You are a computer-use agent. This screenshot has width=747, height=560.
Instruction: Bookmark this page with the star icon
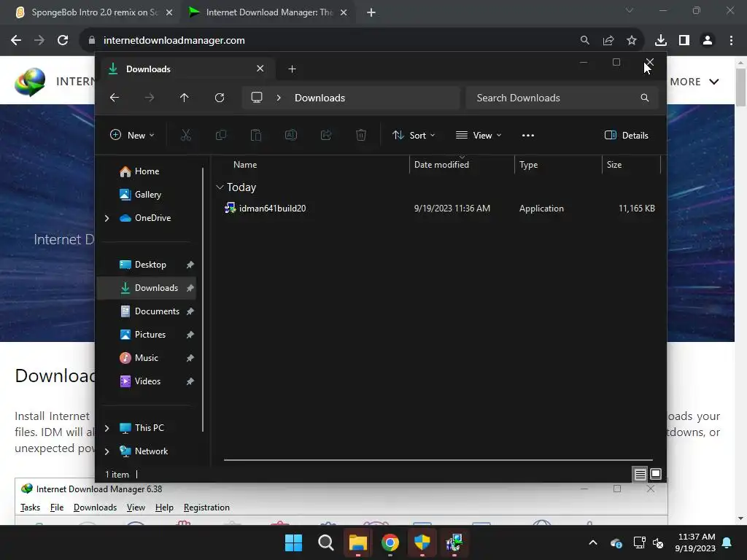pyautogui.click(x=632, y=41)
